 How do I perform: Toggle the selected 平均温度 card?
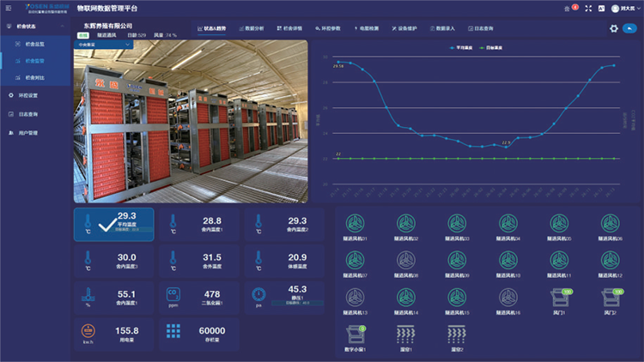point(113,224)
